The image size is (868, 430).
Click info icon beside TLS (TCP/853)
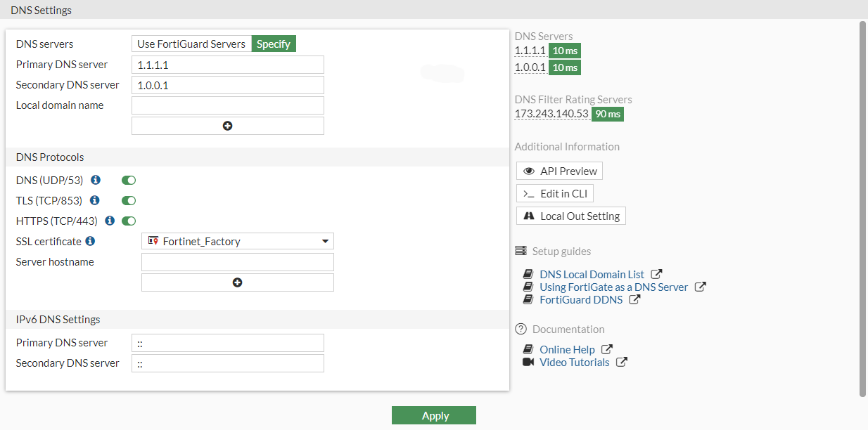pos(95,201)
